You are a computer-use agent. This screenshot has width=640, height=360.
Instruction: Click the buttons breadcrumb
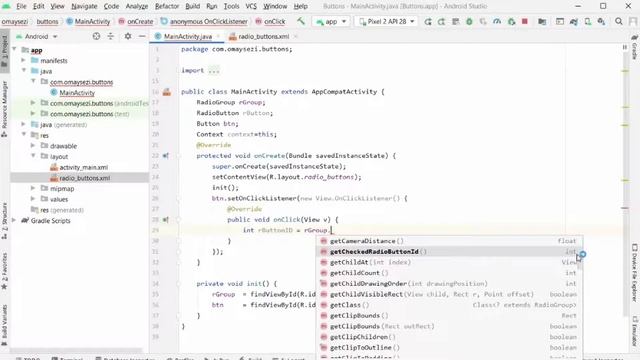click(x=47, y=21)
